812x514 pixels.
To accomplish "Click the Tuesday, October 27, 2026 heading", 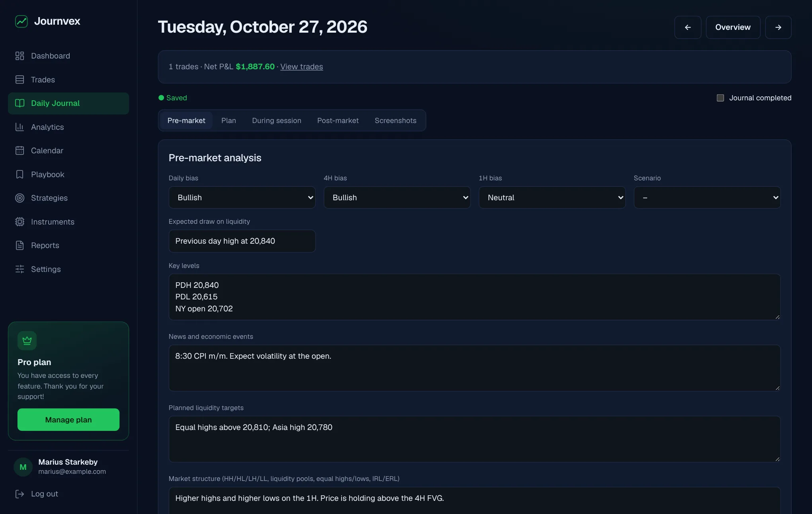I will click(x=263, y=27).
